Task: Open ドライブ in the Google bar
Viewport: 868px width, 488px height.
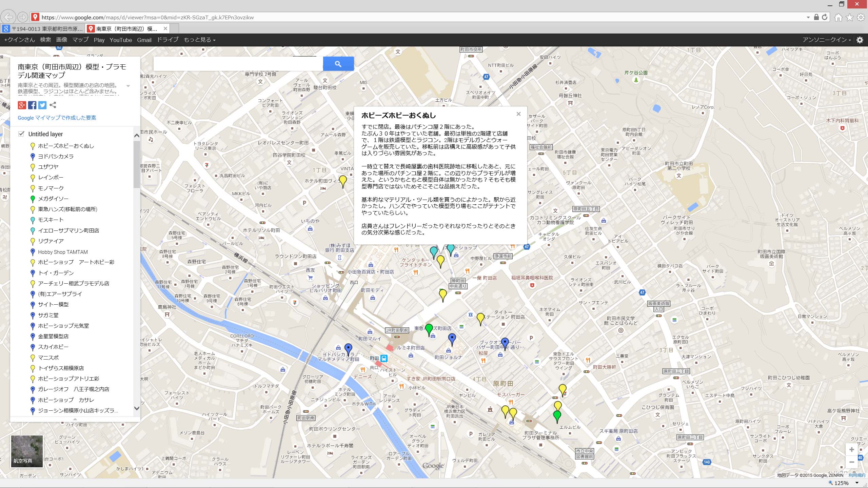Action: 167,40
